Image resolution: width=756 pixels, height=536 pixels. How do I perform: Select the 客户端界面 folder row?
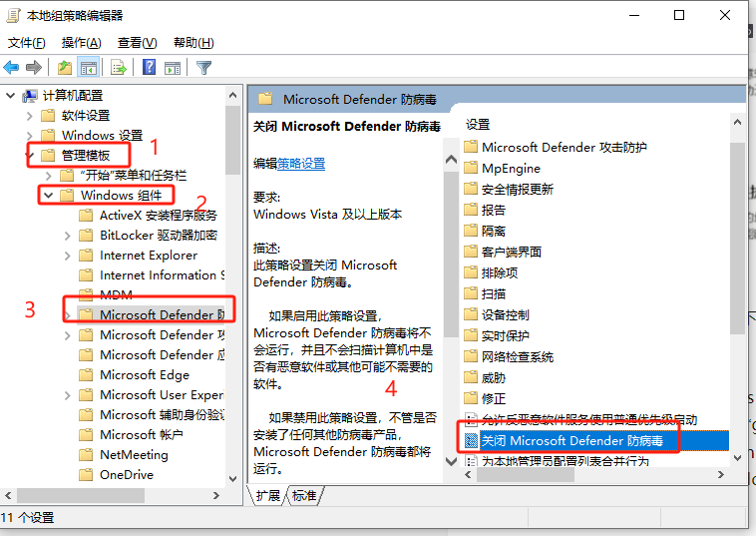[x=511, y=252]
